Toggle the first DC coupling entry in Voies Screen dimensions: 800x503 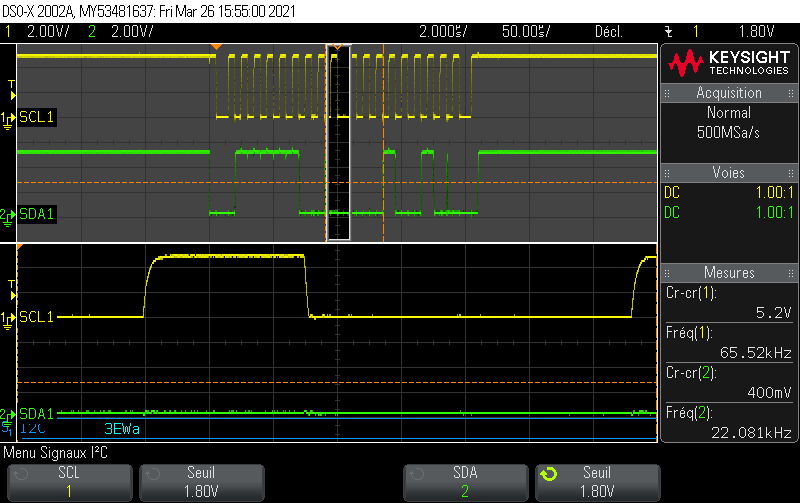[x=673, y=192]
